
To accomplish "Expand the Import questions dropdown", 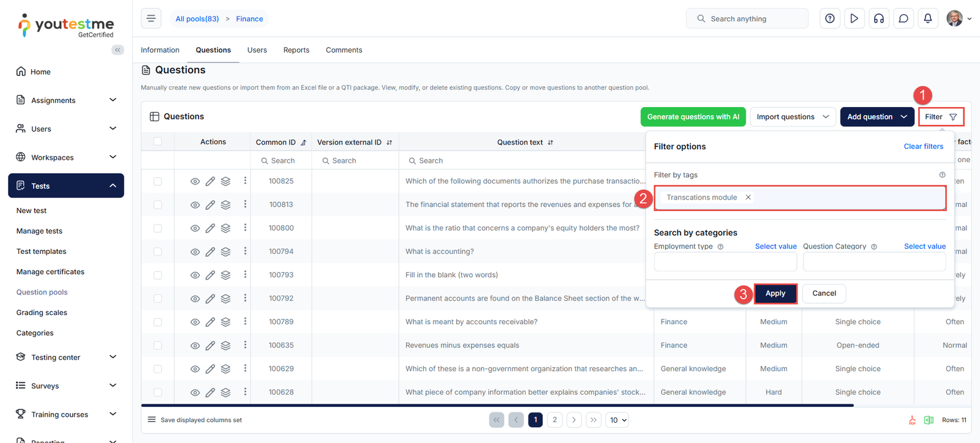I will tap(793, 117).
